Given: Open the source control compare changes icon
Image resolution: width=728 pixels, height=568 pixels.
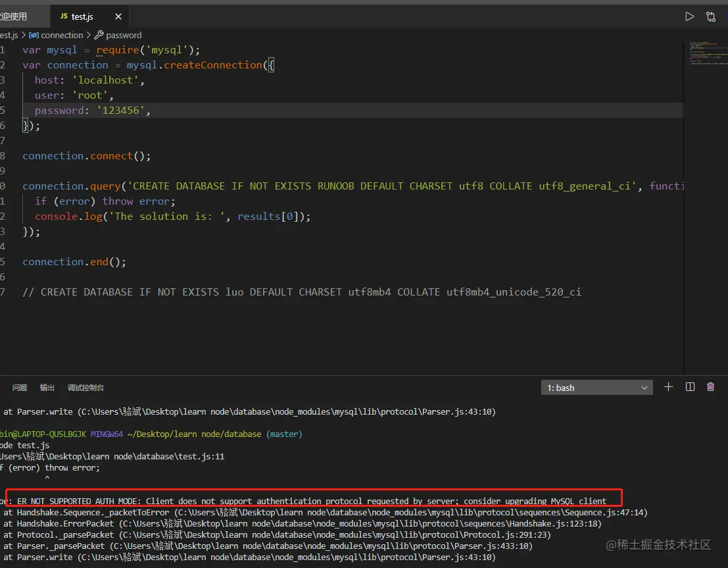Looking at the screenshot, I should tap(711, 16).
